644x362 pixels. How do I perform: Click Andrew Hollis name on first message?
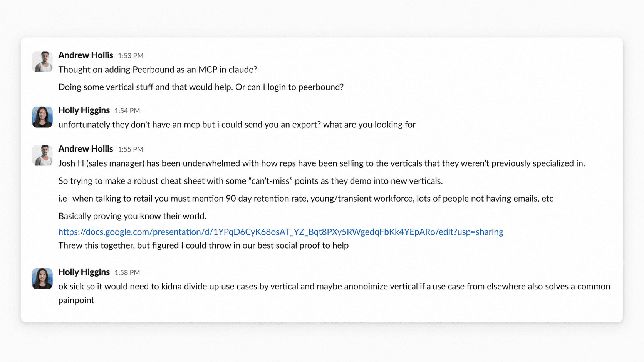click(x=86, y=55)
